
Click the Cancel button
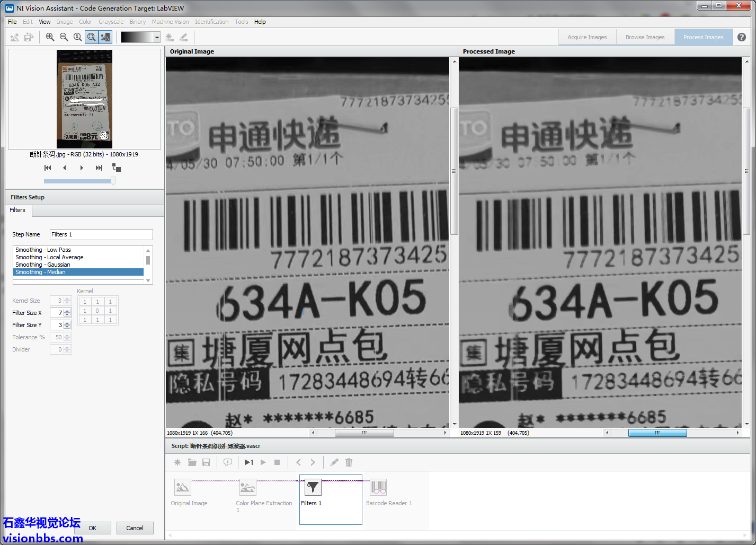click(x=135, y=528)
